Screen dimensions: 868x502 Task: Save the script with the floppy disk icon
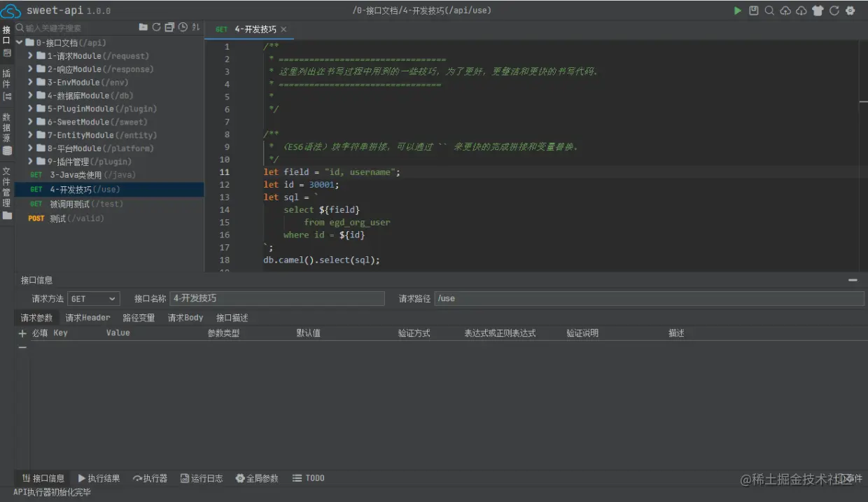tap(754, 11)
